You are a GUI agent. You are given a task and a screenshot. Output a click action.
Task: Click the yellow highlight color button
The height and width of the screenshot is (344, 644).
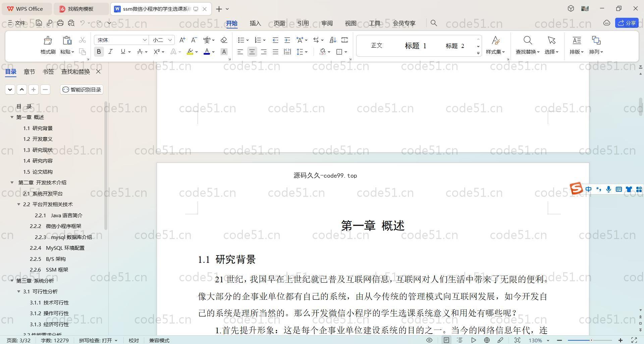pyautogui.click(x=190, y=52)
